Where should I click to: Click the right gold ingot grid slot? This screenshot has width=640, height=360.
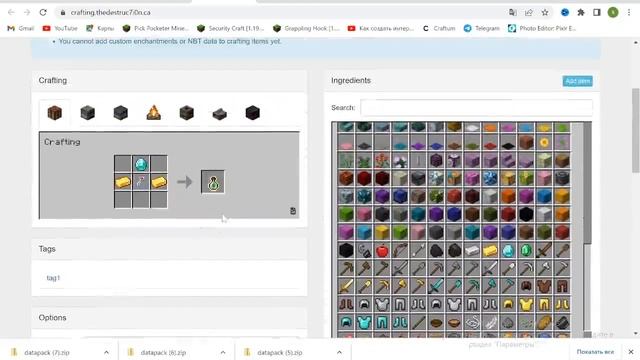(x=159, y=182)
